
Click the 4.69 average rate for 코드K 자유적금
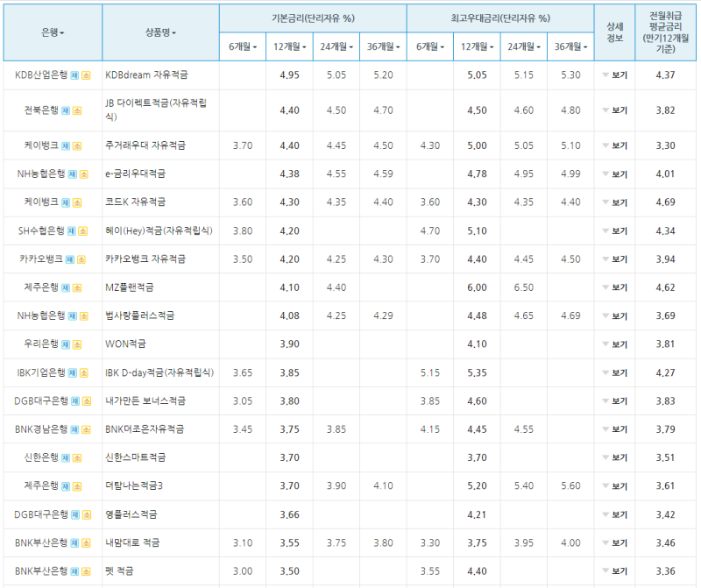pyautogui.click(x=665, y=202)
